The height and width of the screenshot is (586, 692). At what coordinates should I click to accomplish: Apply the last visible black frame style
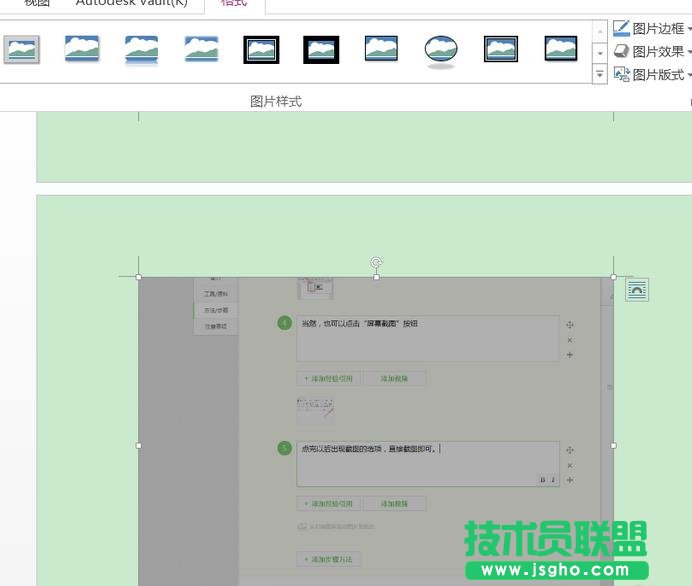pos(560,49)
